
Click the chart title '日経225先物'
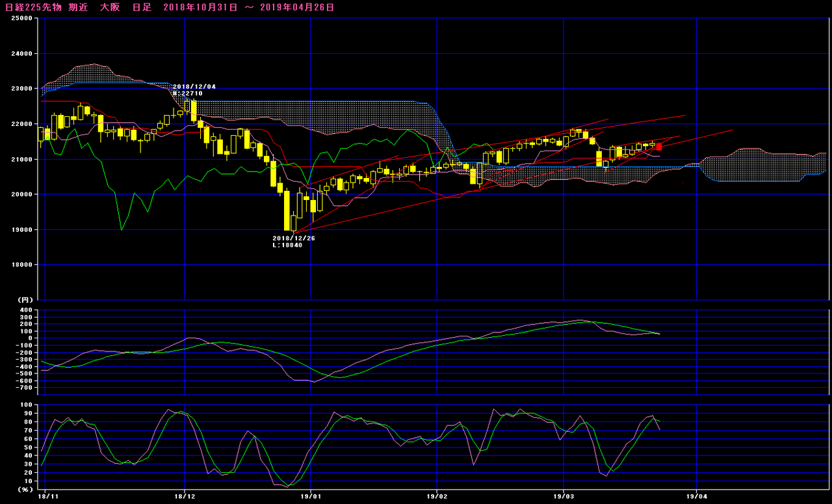pyautogui.click(x=34, y=7)
